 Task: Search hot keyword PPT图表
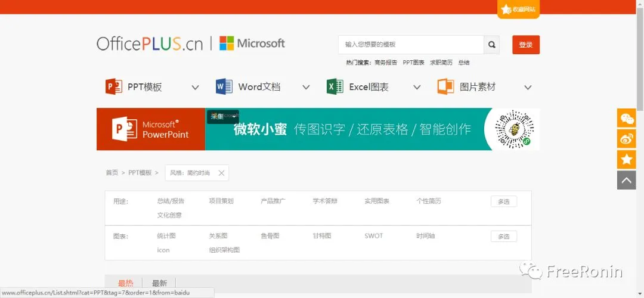pos(413,63)
